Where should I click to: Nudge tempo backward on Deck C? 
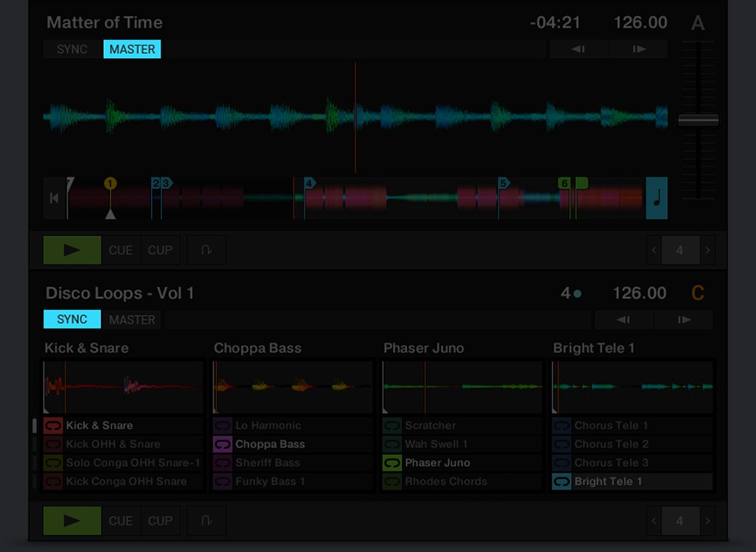tap(624, 320)
